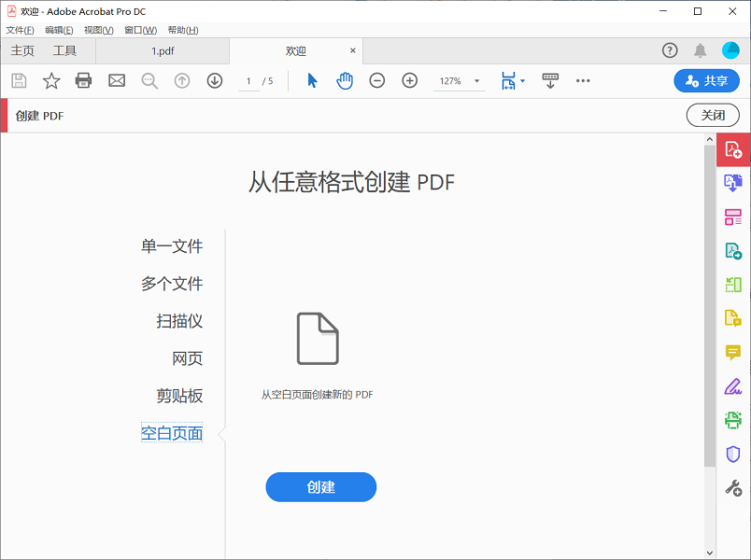
Task: Click the blue 创建 button
Action: coord(321,487)
